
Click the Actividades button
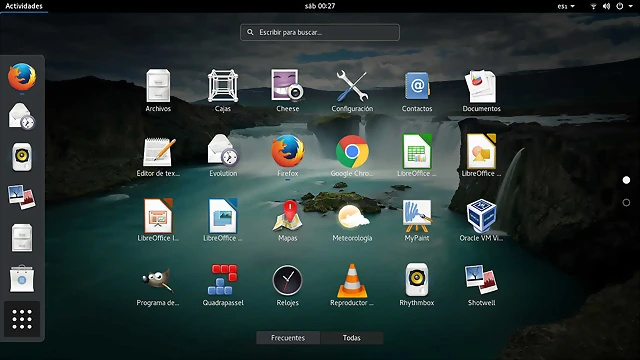tap(24, 6)
